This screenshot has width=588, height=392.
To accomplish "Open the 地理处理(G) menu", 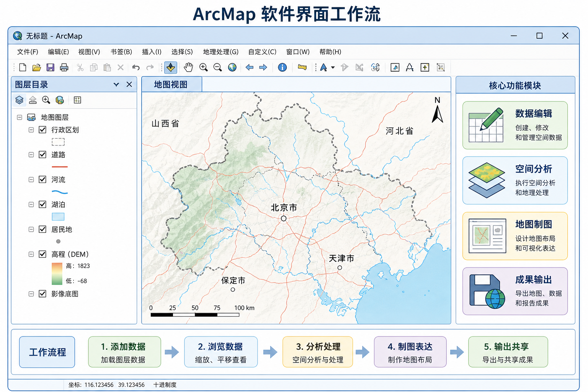I will (x=221, y=52).
